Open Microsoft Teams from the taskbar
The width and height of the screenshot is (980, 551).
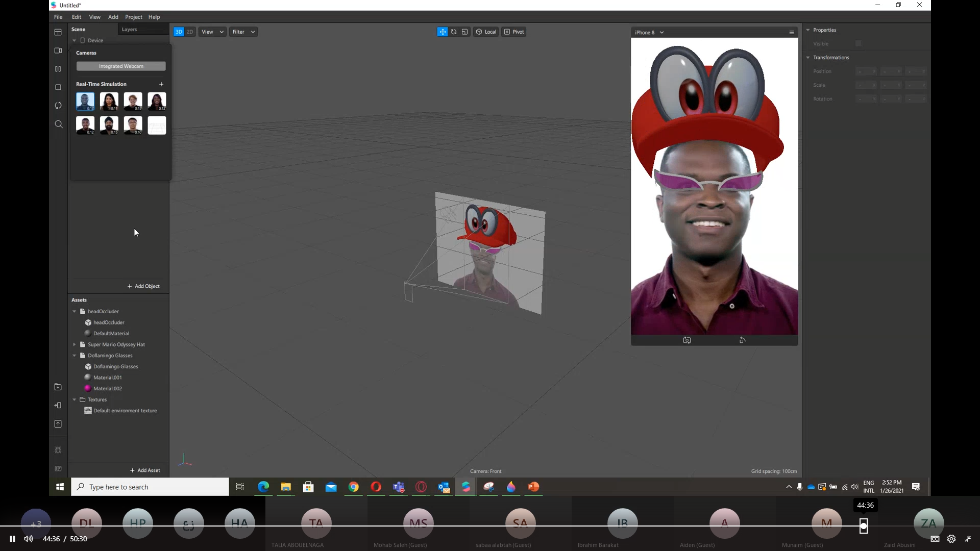click(x=399, y=487)
